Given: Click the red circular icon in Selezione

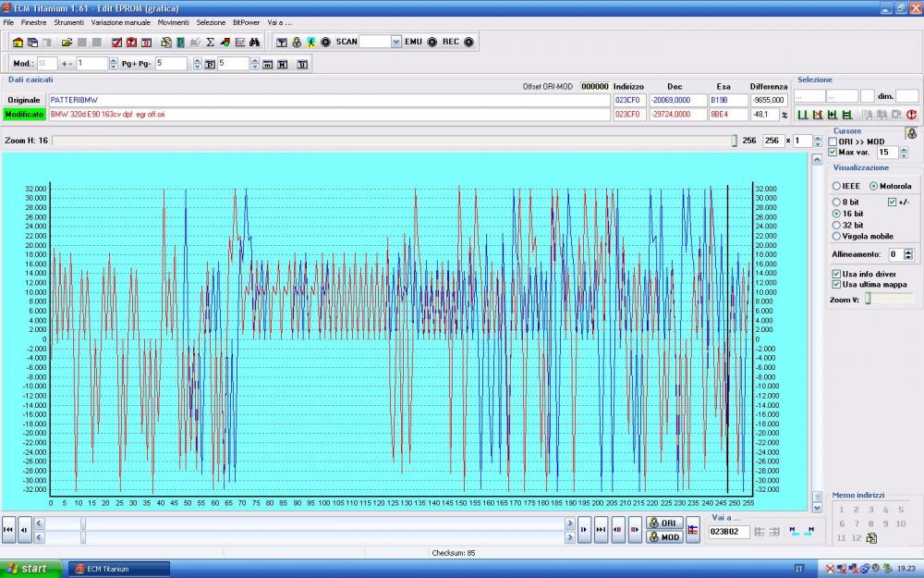Looking at the screenshot, I should 911,115.
